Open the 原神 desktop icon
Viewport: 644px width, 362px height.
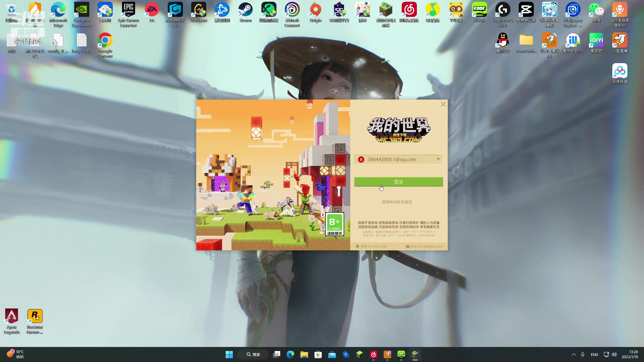[363, 13]
